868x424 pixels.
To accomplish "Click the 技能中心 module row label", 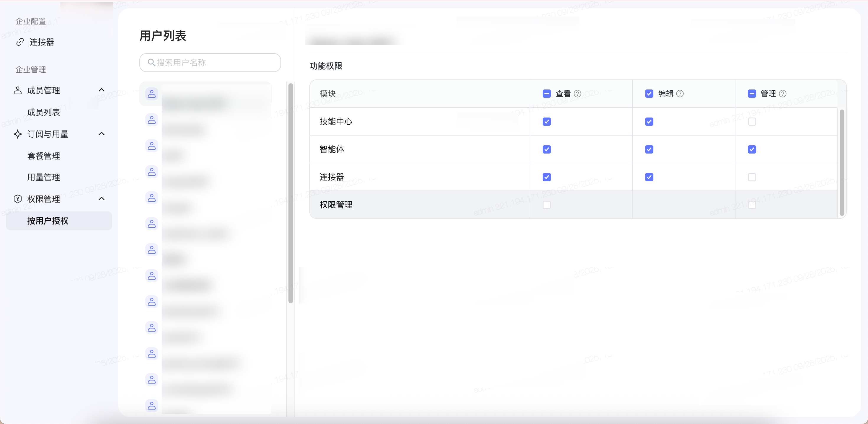I will point(336,122).
